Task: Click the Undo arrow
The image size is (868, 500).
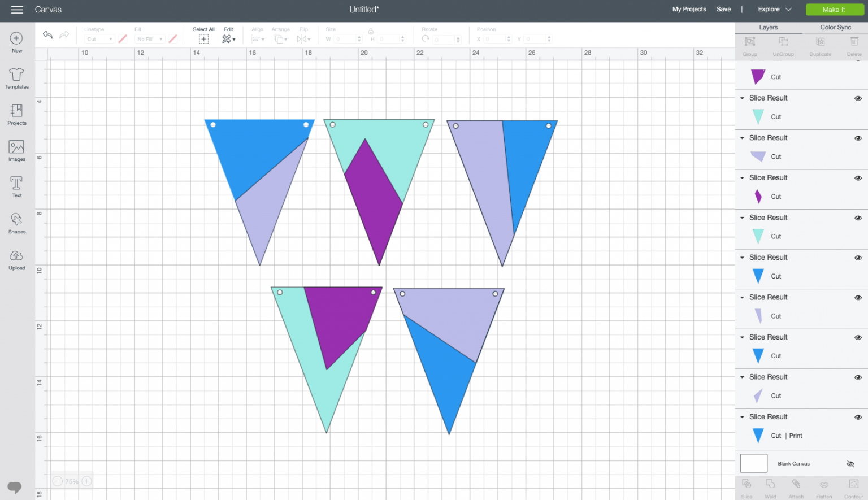Action: pos(47,35)
